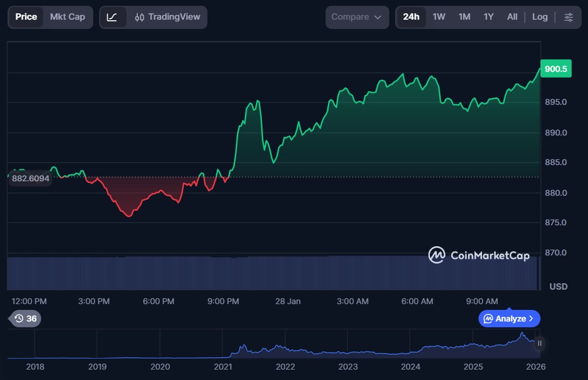
Task: Switch to the Price view
Action: tap(26, 17)
